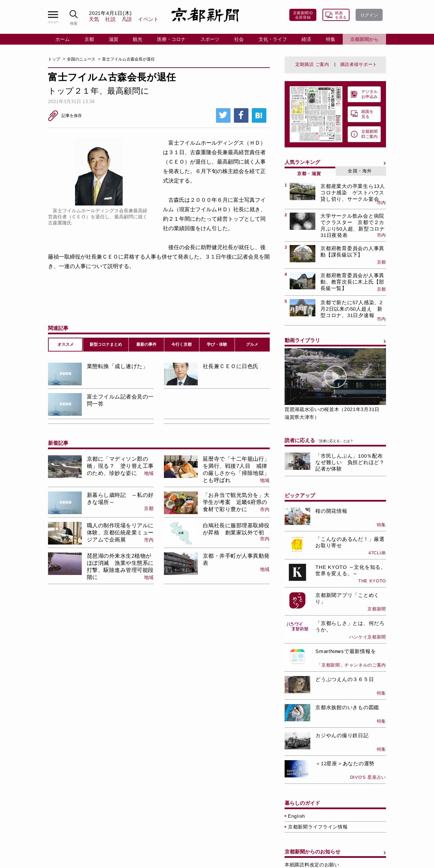Open 京都・井手町が人事異動発表 article
Image resolution: width=434 pixels, height=868 pixels.
[236, 559]
